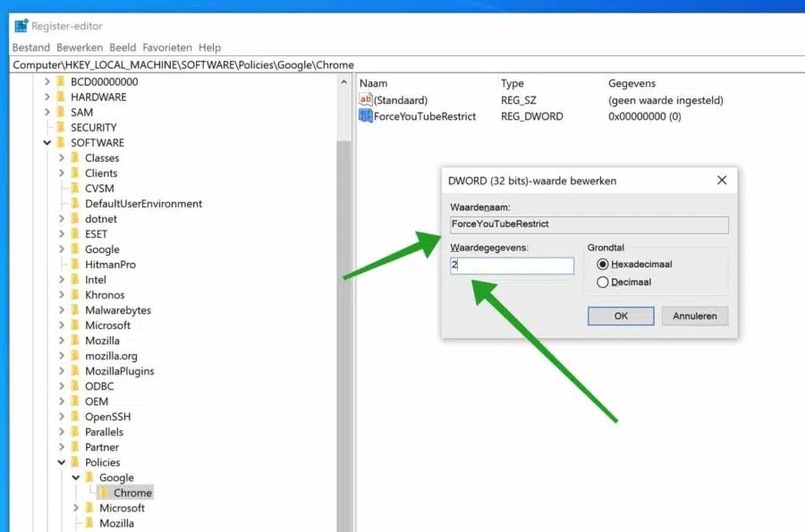Select the Microsoft key under SOFTWARE

[108, 325]
